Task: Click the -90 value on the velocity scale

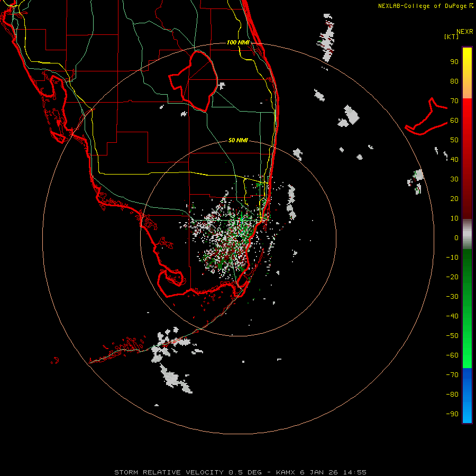Action: (x=452, y=414)
